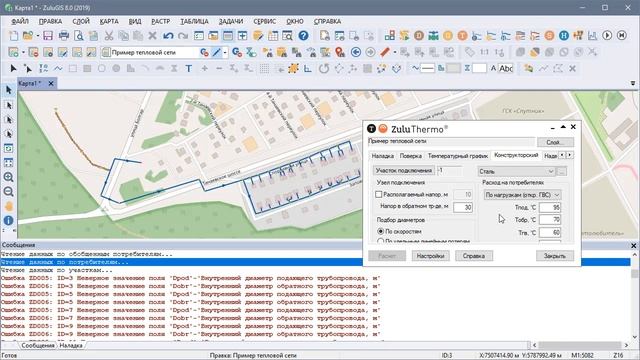Viewport: 640px width, 360px height.
Task: Open the Таблица menu
Action: tap(194, 21)
